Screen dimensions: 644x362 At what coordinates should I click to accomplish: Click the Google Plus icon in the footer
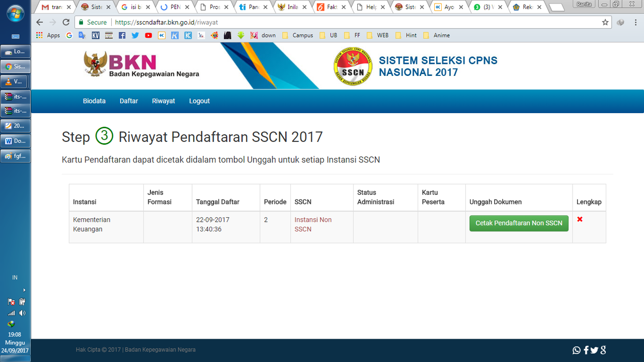(603, 350)
